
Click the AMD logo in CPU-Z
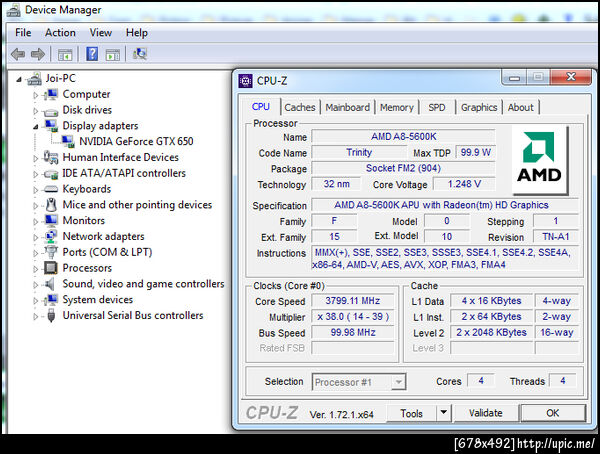(540, 160)
